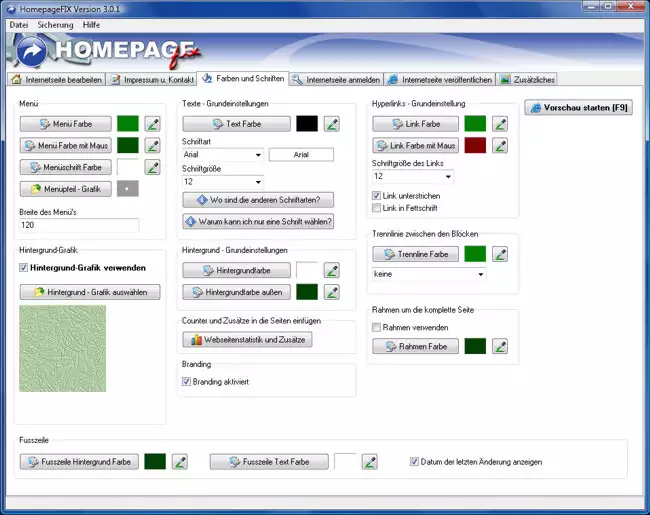
Task: Click Menü Farbe mit Maus button
Action: (x=65, y=146)
